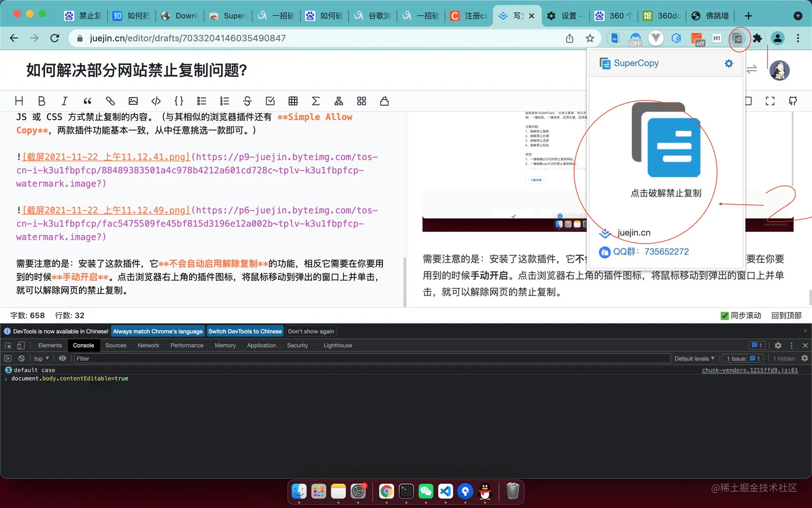
Task: Insert a hyperlink using the link icon
Action: point(110,101)
